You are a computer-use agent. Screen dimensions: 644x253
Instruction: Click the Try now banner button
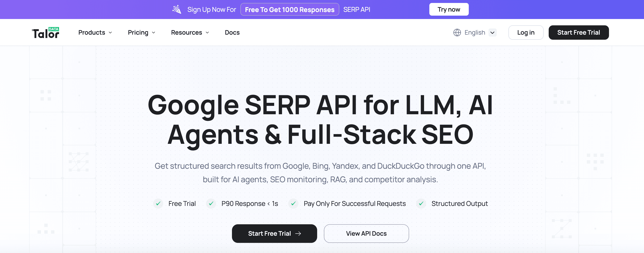pyautogui.click(x=449, y=10)
